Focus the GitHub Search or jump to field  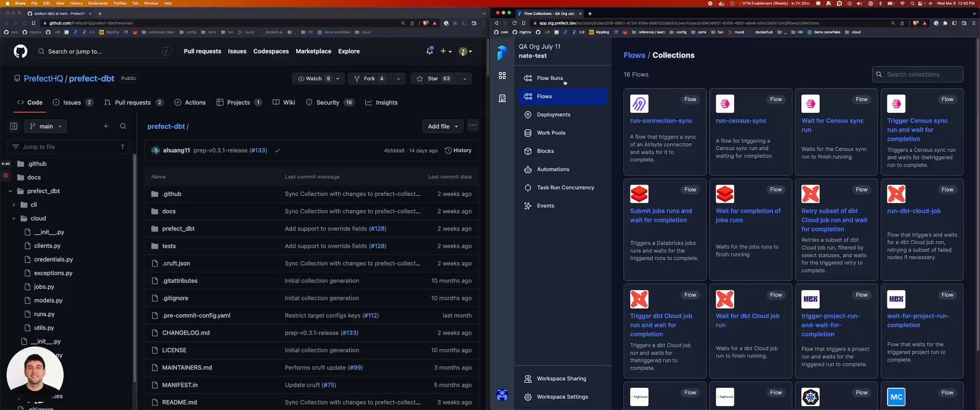click(x=104, y=51)
